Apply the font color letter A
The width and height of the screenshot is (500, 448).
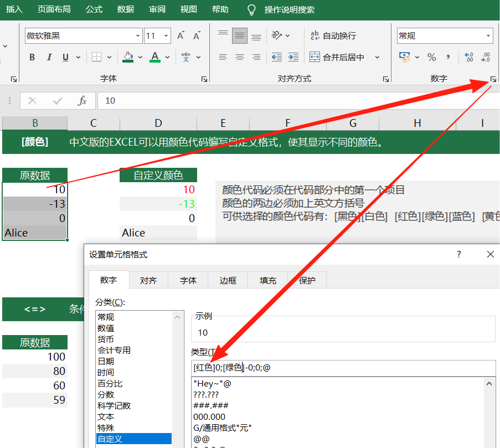coord(155,57)
